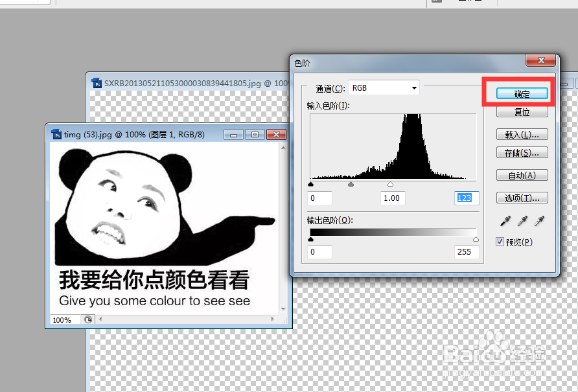This screenshot has width=578, height=392.
Task: Click the Ps icon of timg (53).jpg window
Action: coord(56,134)
